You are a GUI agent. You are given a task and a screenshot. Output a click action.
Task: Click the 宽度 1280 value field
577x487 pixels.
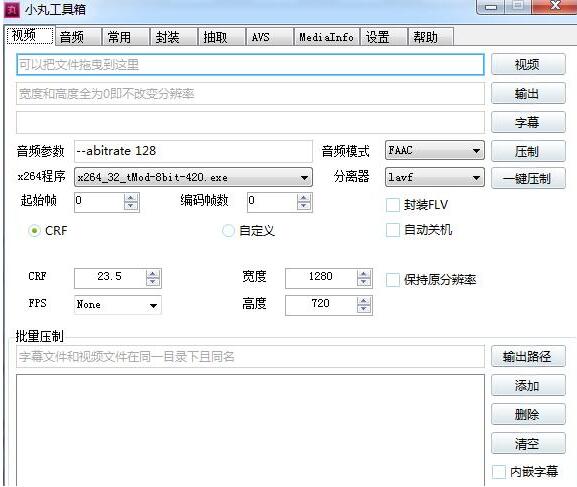coord(321,278)
